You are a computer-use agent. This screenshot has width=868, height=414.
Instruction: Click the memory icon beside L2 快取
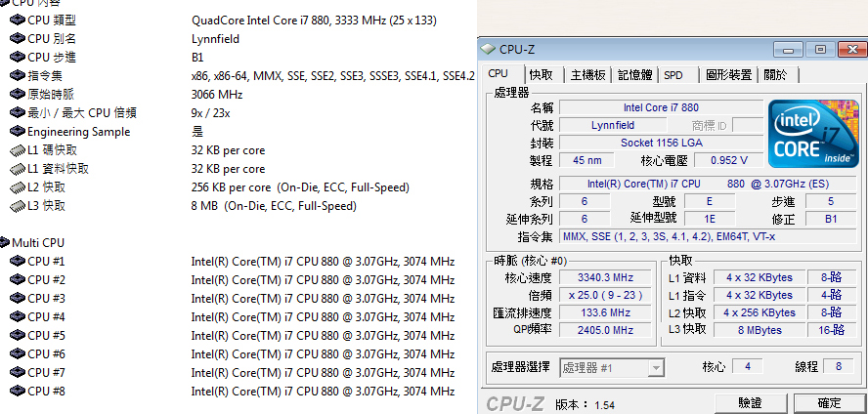click(18, 187)
